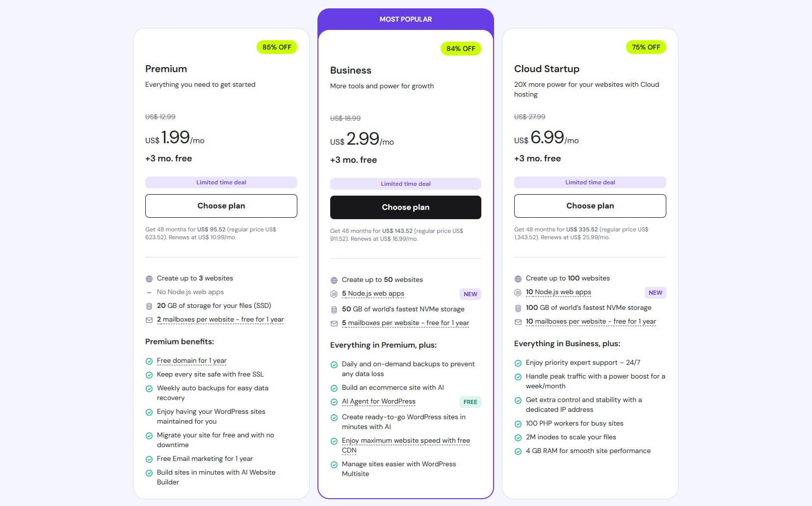Select the Node.js icon in the Business plan
Screen dimensions: 812x506
click(334, 294)
